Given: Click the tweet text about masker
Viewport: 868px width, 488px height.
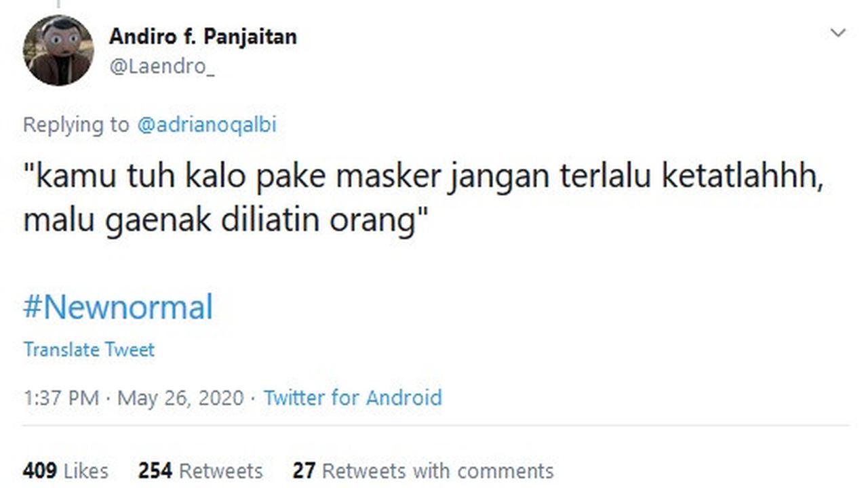Looking at the screenshot, I should tap(423, 199).
